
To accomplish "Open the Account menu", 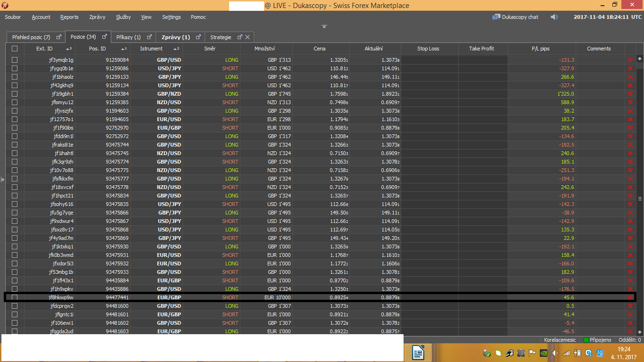I will [x=41, y=17].
